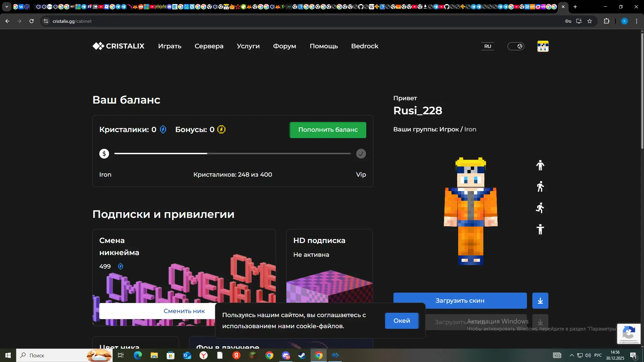The width and height of the screenshot is (644, 362).
Task: Select the running pose icon
Action: (540, 208)
